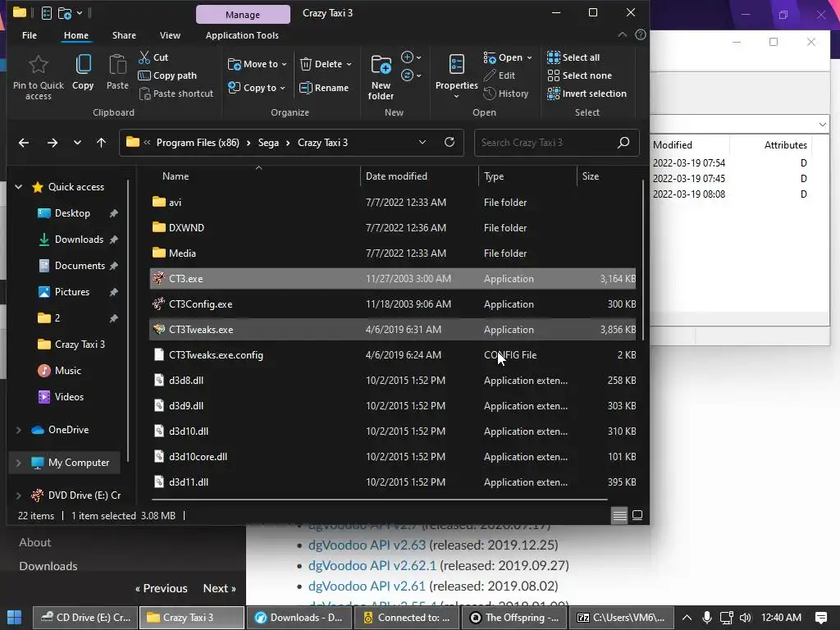Click Copy path in ribbon
The height and width of the screenshot is (630, 840).
click(x=167, y=75)
